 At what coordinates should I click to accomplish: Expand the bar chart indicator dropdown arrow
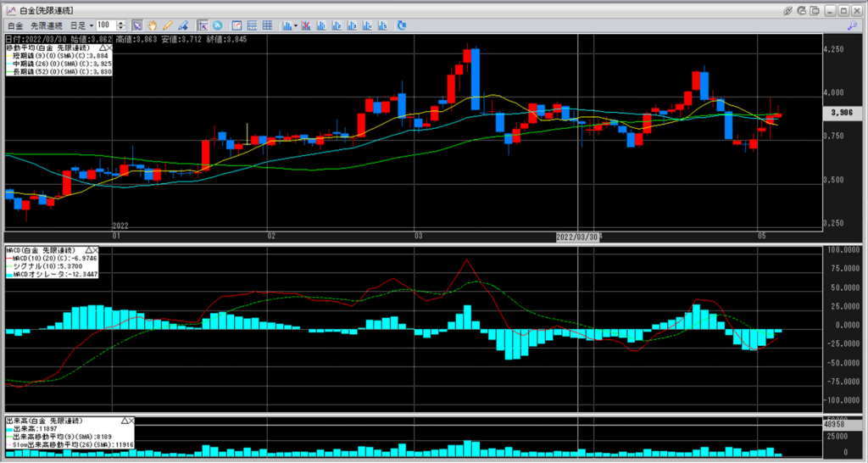(x=296, y=25)
